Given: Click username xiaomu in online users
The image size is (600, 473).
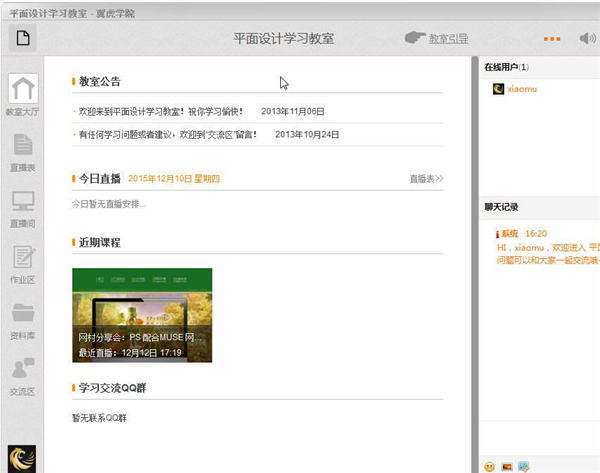Looking at the screenshot, I should click(522, 89).
